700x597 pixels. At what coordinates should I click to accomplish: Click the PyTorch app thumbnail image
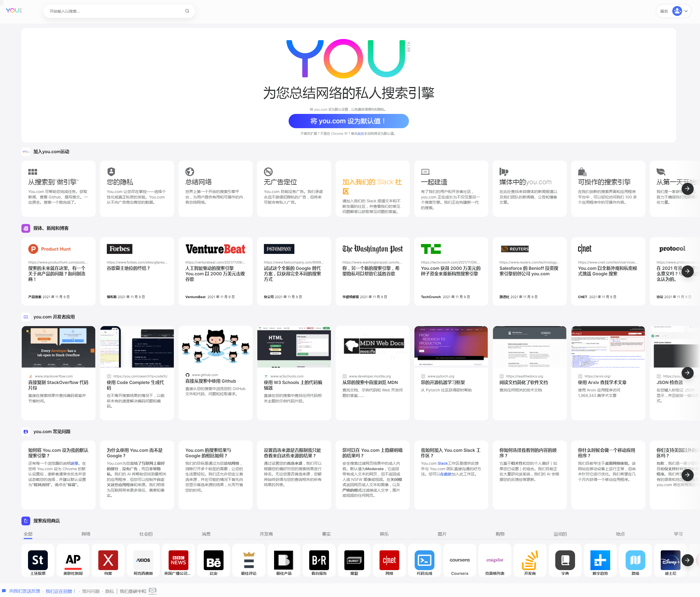451,347
